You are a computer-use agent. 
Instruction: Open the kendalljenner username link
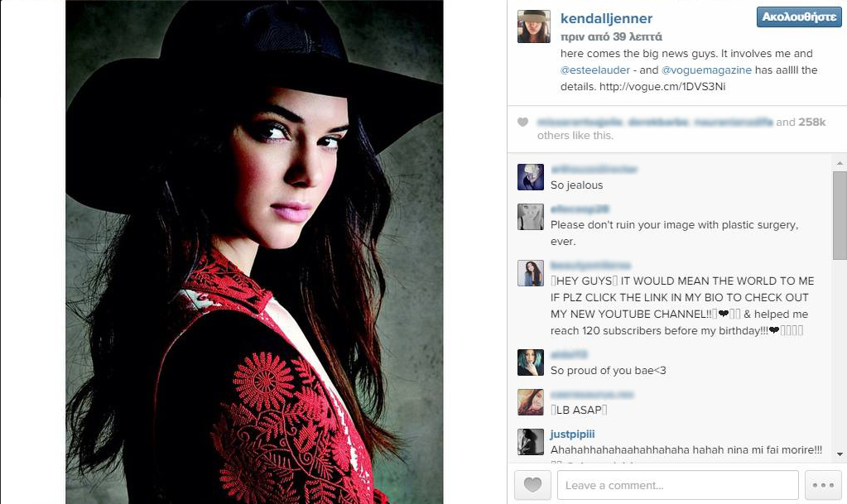pyautogui.click(x=606, y=18)
